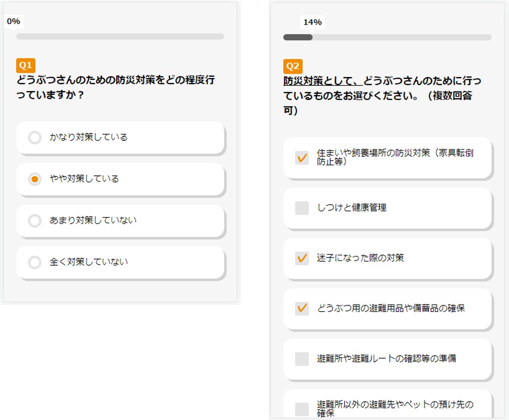Click the orange Q2 badge

293,66
